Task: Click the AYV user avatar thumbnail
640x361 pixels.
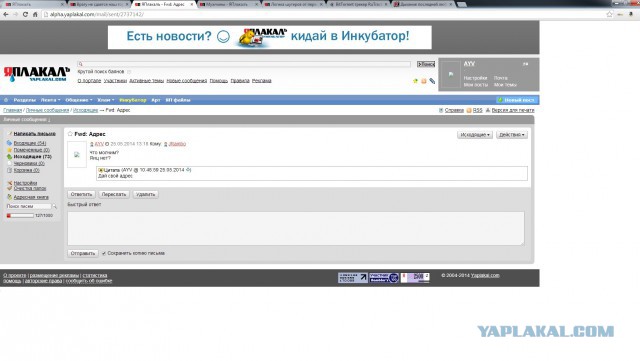Action: click(x=451, y=74)
